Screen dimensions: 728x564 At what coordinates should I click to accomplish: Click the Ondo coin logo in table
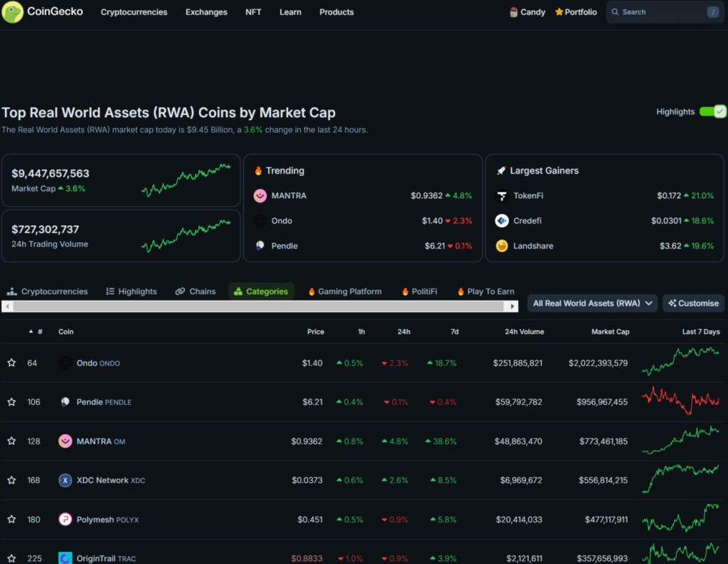(x=65, y=363)
